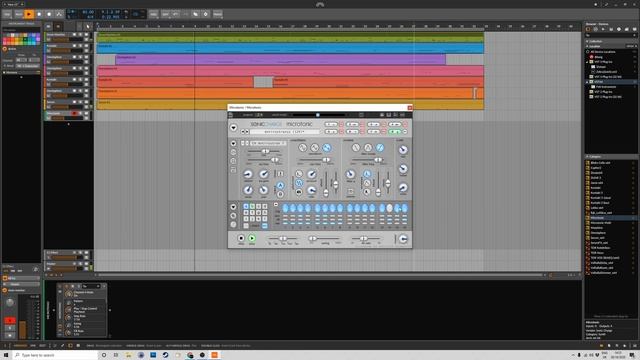Open the pattern section triangle menu in Microtonic
Viewport: 640px width, 360px height.
(233, 207)
